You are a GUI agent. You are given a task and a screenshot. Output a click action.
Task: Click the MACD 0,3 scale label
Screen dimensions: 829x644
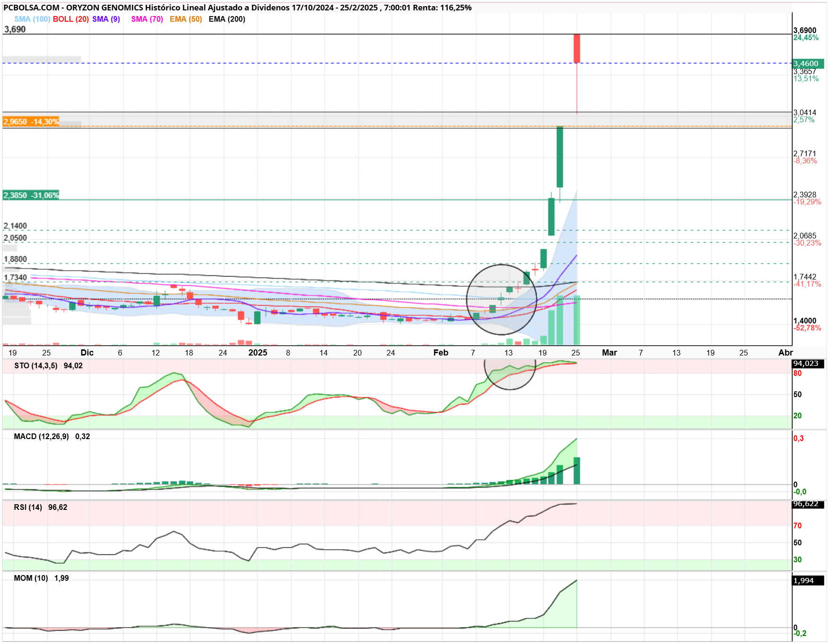click(x=799, y=439)
